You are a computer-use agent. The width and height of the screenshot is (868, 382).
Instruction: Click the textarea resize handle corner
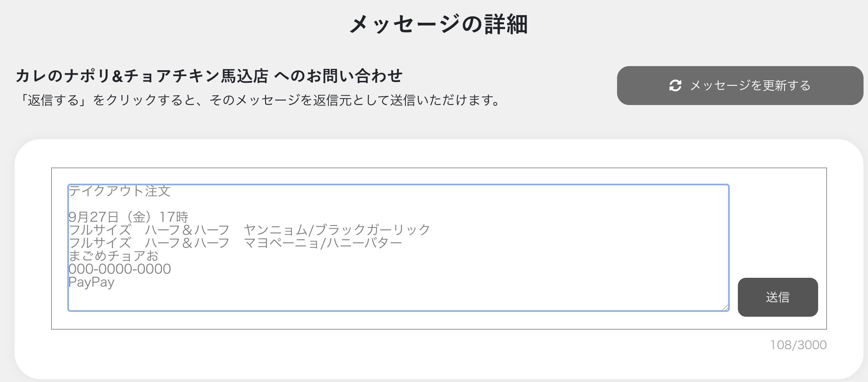point(725,308)
